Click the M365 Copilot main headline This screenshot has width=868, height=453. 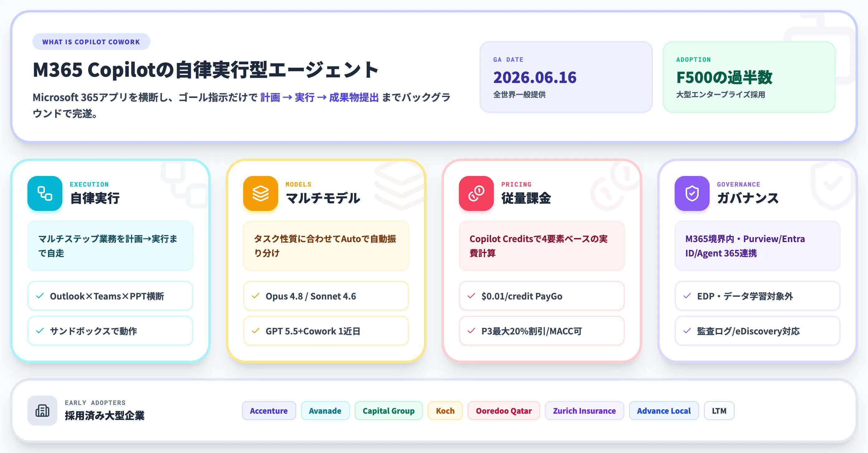click(206, 70)
